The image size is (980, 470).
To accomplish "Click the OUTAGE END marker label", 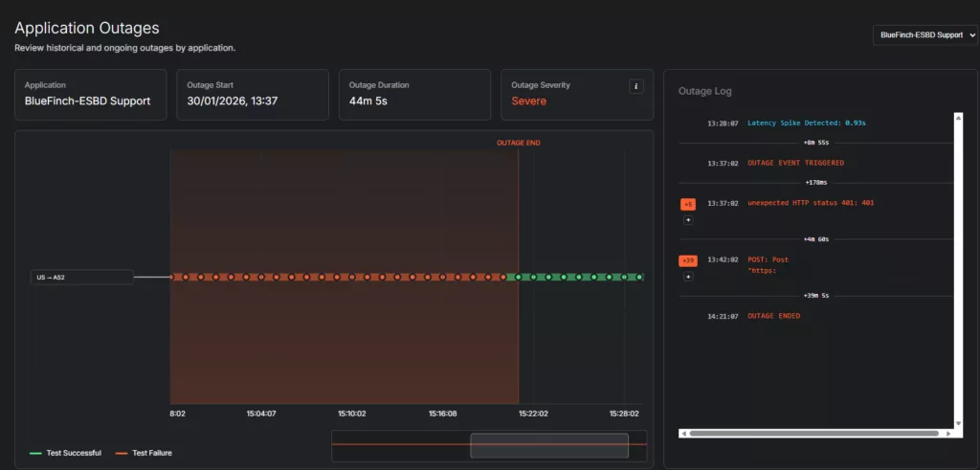I will tap(518, 144).
